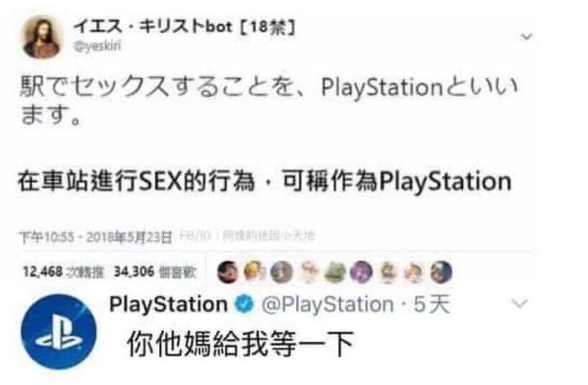Open the Jesus portrait profile avatar
Screen dimensions: 588x385
[x=41, y=37]
